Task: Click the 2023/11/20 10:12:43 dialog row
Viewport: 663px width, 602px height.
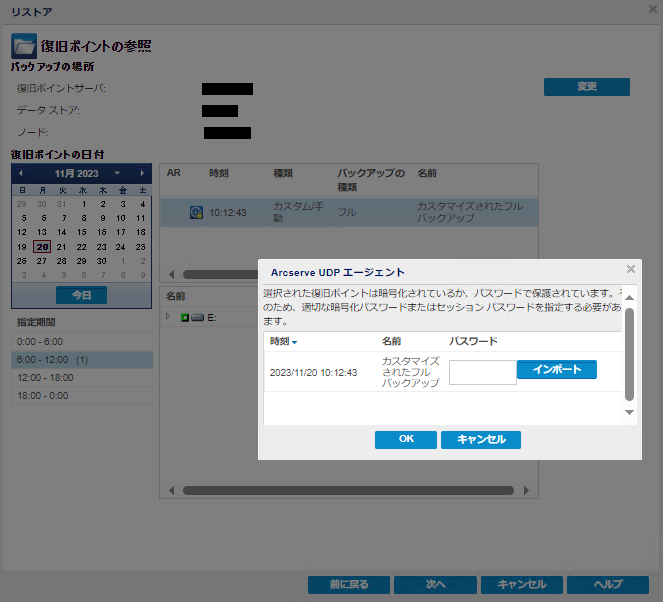Action: coord(443,372)
